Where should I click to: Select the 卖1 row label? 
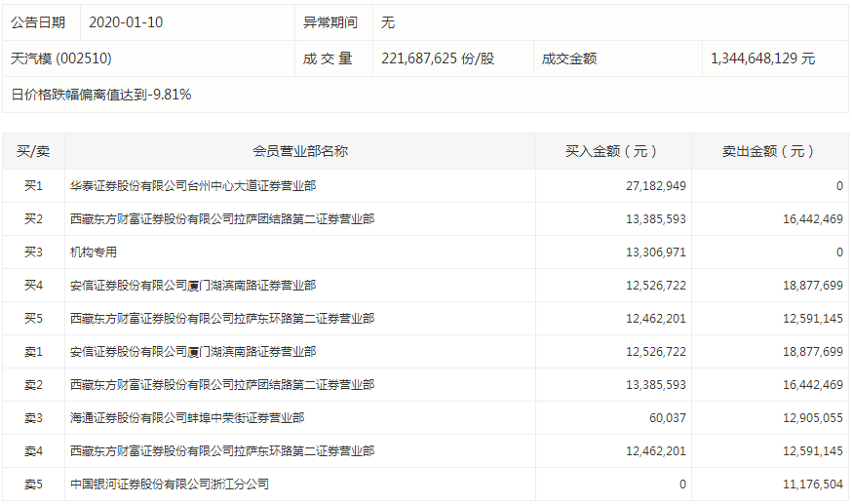(33, 351)
